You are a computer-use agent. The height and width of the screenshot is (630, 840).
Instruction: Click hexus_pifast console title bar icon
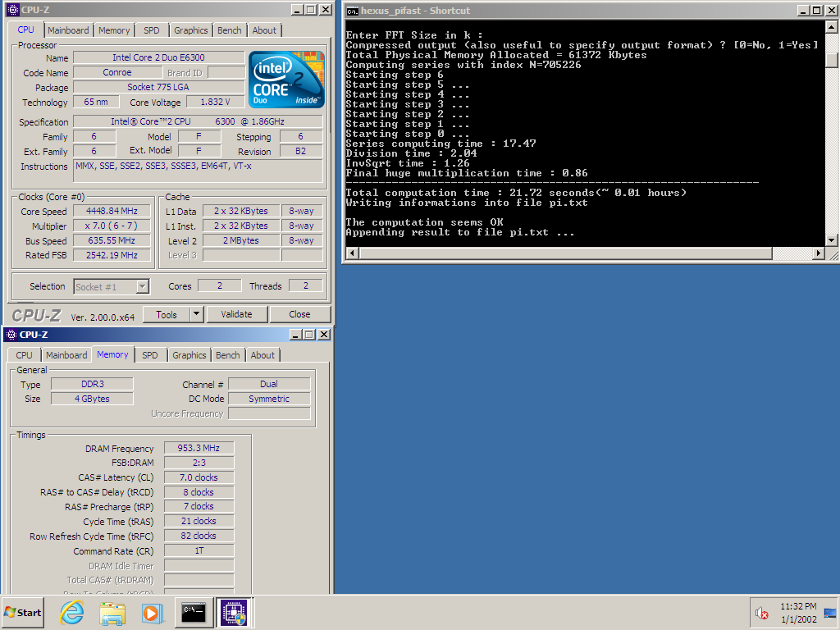coord(352,11)
